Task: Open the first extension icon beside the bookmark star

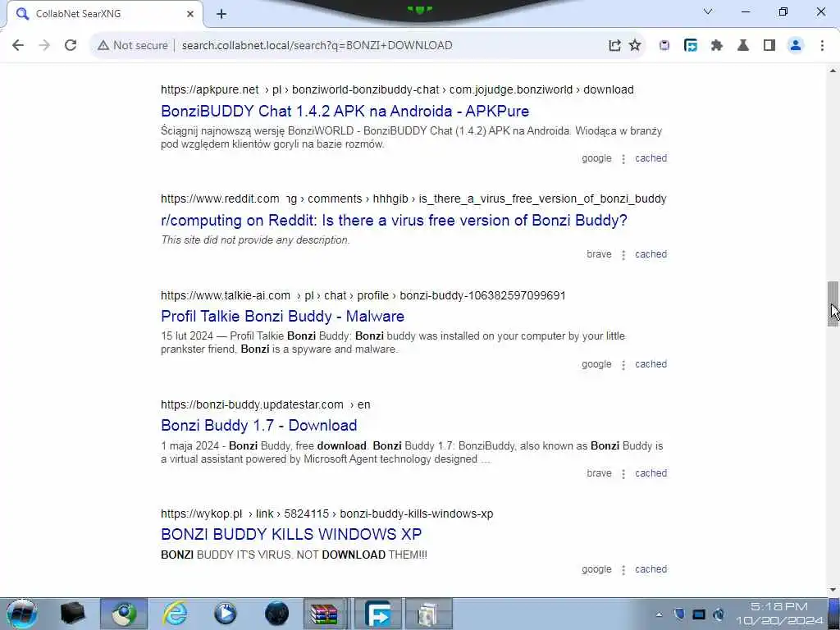Action: point(664,46)
